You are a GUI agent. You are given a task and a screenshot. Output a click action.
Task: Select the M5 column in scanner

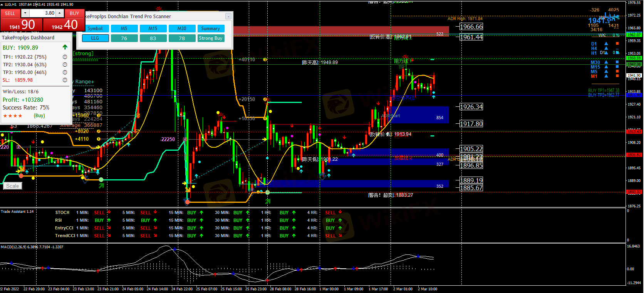[x=124, y=29]
